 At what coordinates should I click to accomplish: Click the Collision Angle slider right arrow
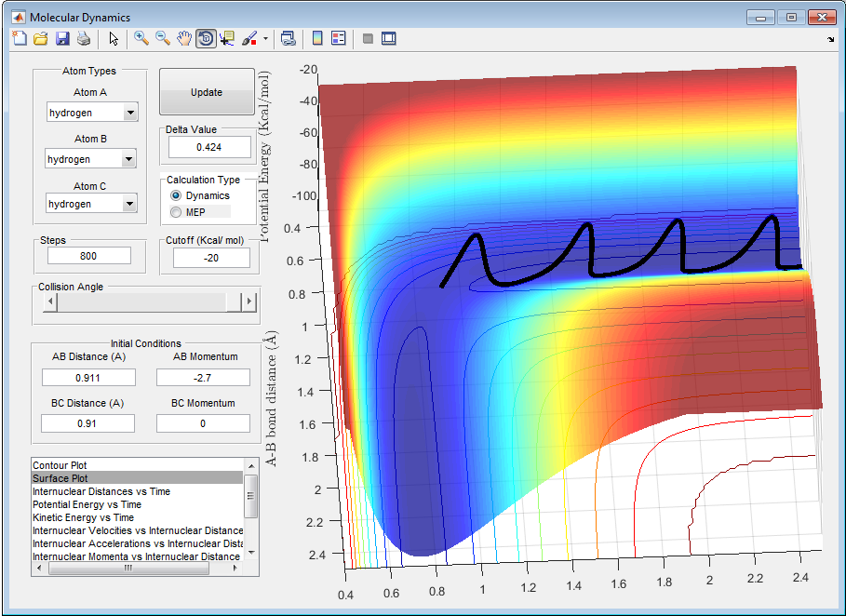point(248,301)
